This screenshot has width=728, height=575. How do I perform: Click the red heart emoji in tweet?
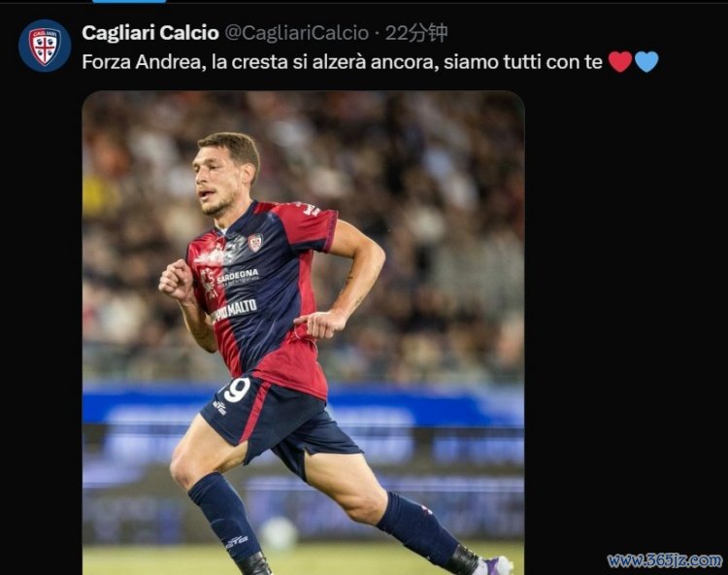[620, 62]
